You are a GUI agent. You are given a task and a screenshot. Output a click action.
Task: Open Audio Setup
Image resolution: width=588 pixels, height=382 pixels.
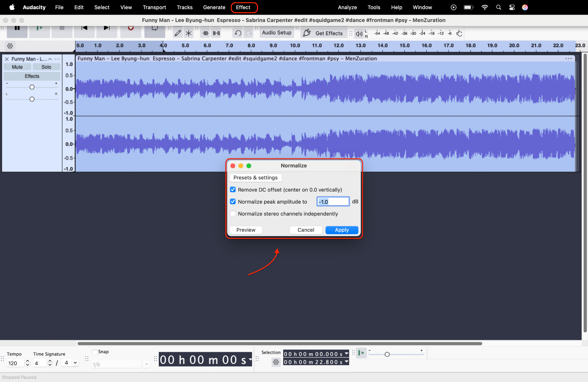pos(276,33)
